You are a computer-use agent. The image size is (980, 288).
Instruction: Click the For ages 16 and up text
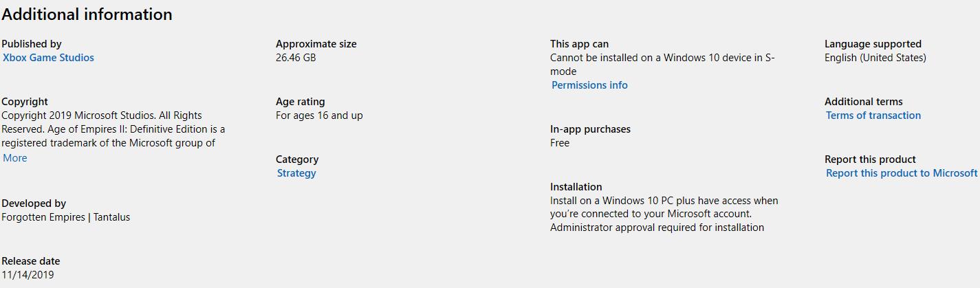[x=319, y=115]
